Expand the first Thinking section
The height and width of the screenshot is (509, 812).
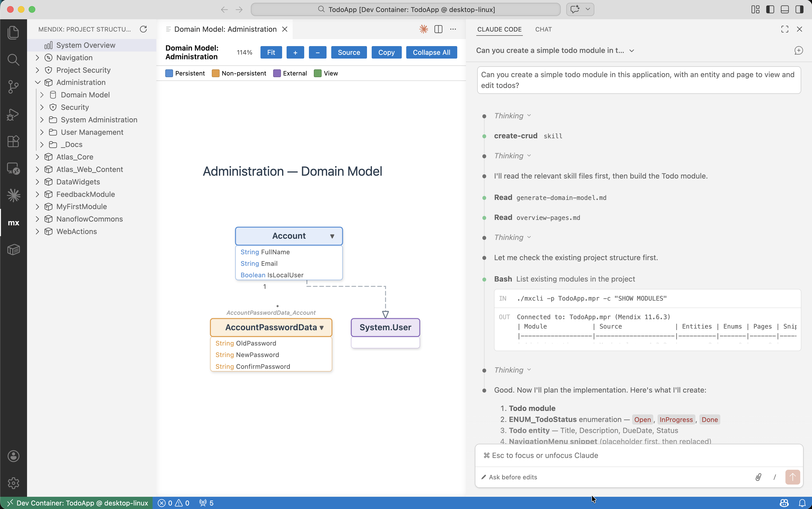coord(512,116)
